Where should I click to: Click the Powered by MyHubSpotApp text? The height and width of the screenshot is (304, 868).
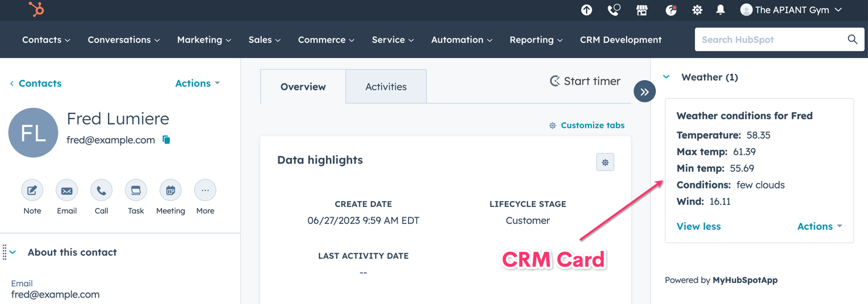click(721, 280)
